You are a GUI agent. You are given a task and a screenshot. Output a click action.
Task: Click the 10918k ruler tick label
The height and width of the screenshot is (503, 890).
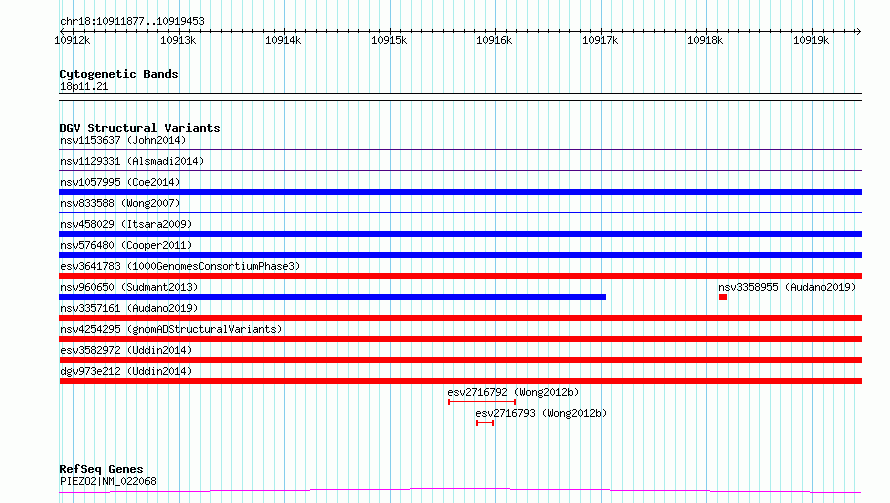(x=705, y=40)
